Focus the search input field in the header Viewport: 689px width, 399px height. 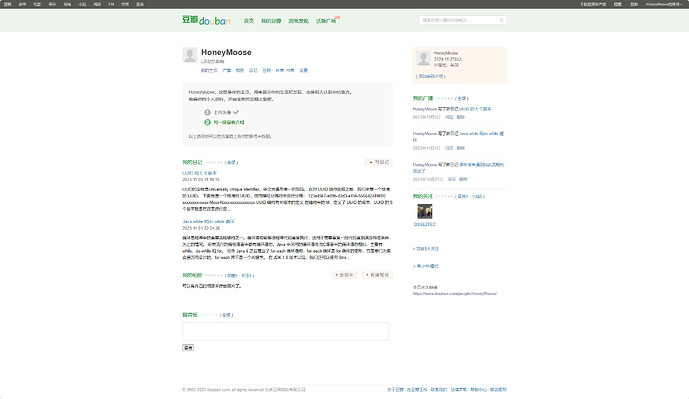pos(459,20)
